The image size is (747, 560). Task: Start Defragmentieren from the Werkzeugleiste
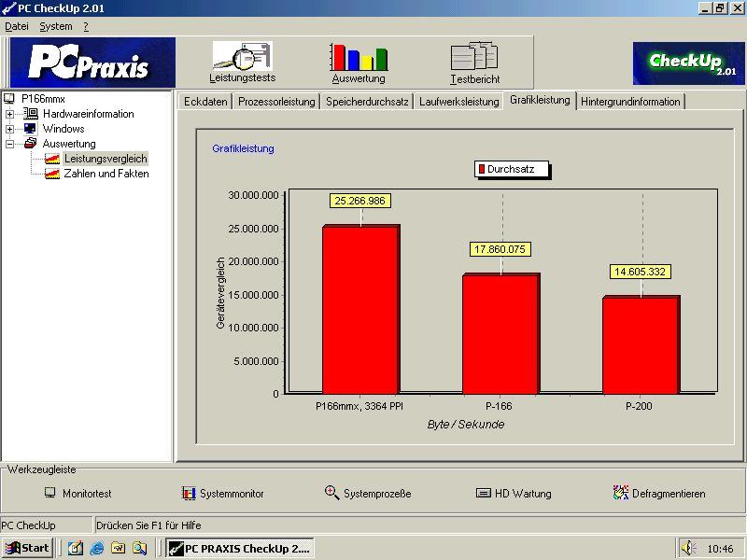point(659,494)
